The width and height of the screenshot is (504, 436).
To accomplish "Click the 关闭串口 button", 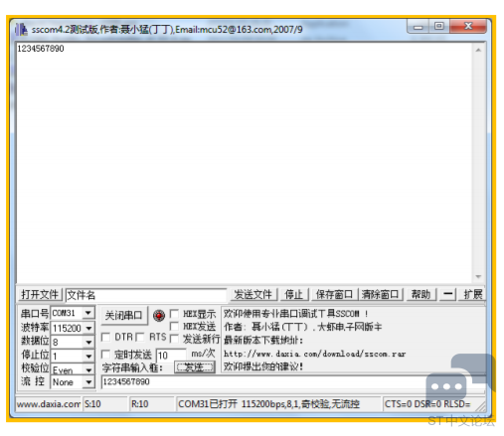I will pyautogui.click(x=123, y=316).
